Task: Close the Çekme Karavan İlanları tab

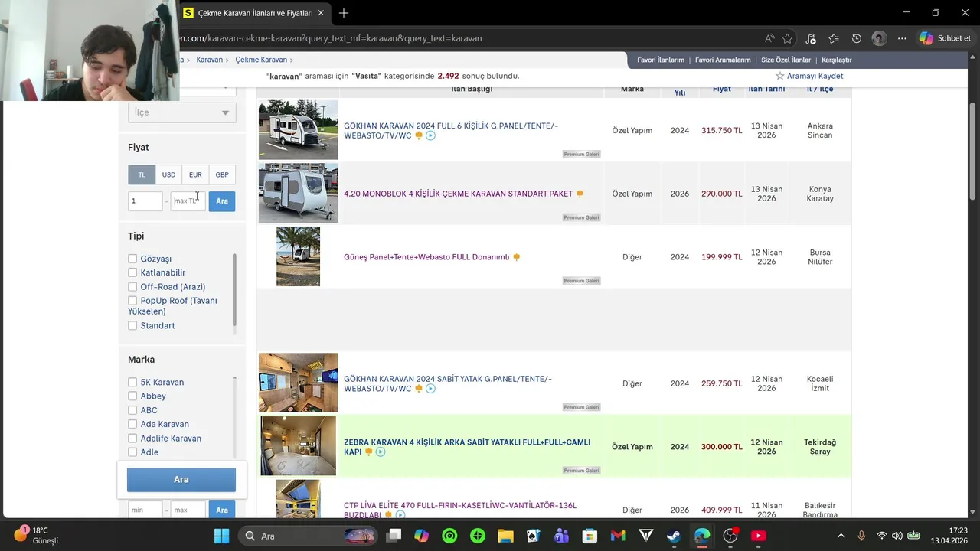Action: tap(321, 13)
